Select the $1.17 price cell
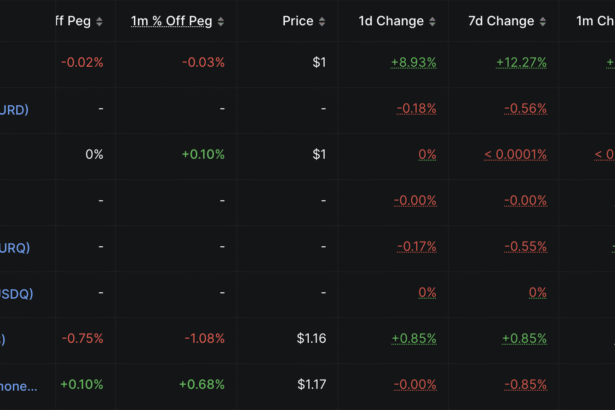This screenshot has width=615, height=410. tap(311, 385)
